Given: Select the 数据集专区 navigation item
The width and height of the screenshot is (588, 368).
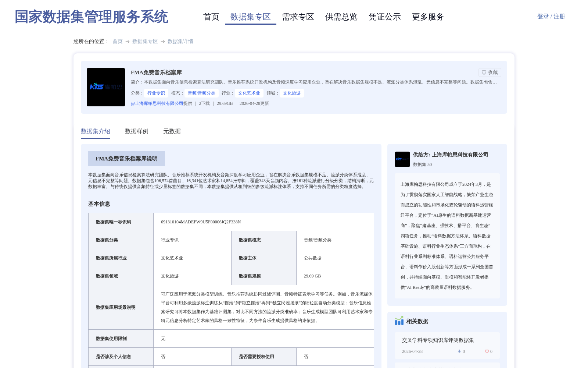Looking at the screenshot, I should coord(251,17).
